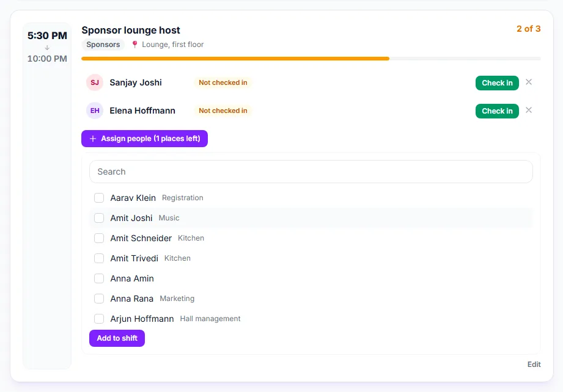The height and width of the screenshot is (392, 563).
Task: Click Elena Hoffmann's Not checked in badge
Action: point(223,111)
